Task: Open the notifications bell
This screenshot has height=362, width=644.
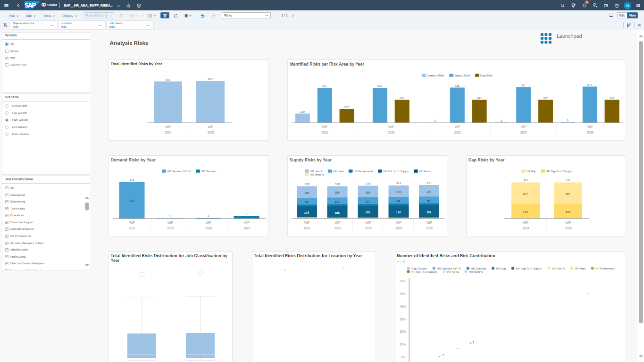Action: click(584, 5)
